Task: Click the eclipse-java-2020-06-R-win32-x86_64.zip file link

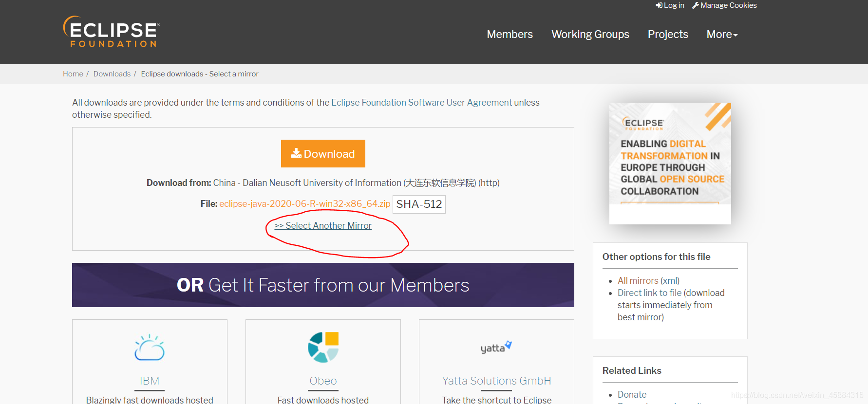Action: click(x=305, y=203)
